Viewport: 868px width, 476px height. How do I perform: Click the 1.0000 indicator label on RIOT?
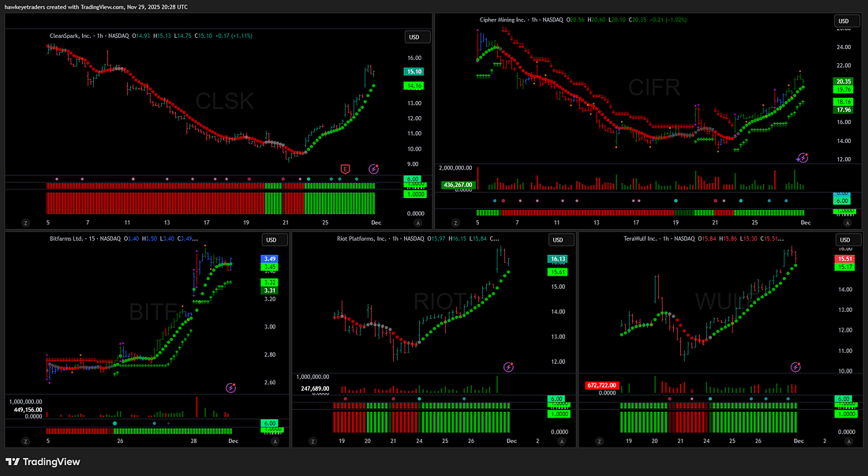559,414
